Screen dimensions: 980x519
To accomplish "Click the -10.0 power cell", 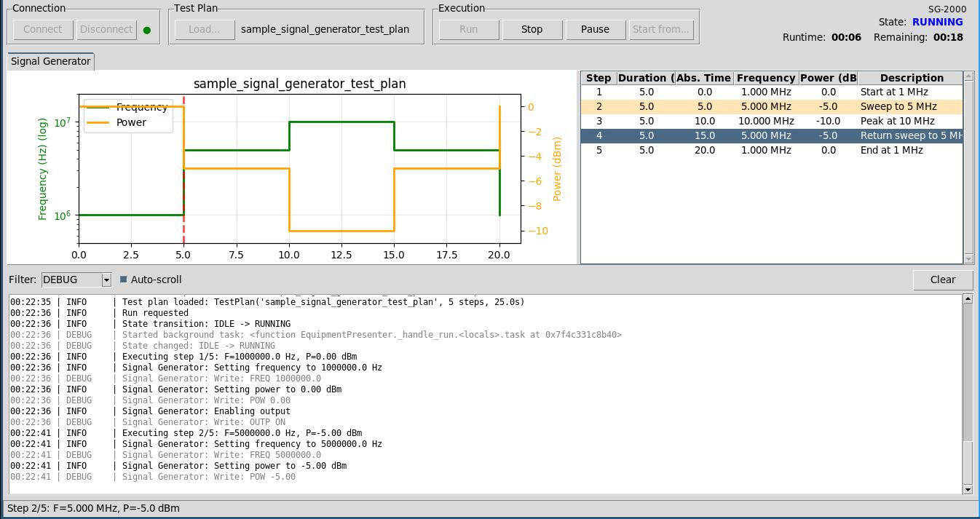I will pos(828,121).
